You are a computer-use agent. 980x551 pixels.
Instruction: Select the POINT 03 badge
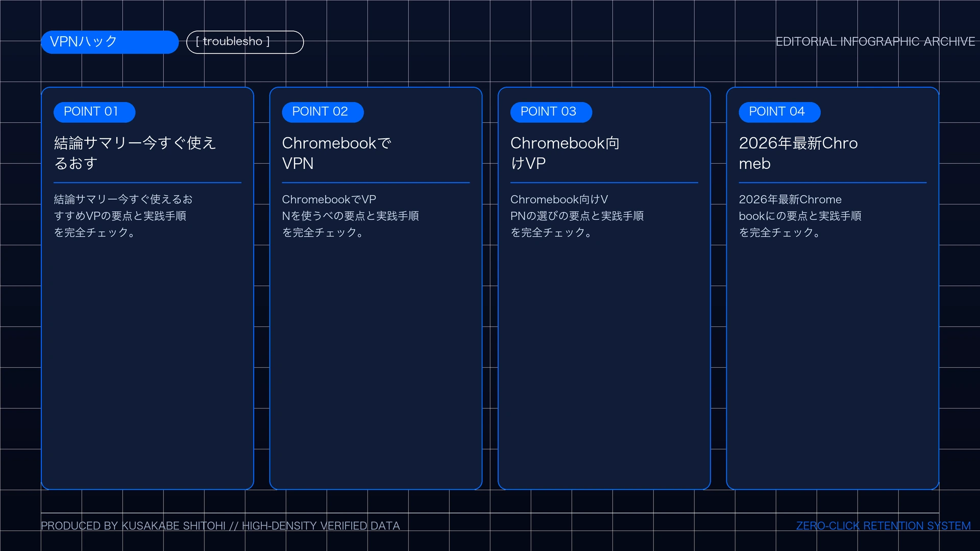point(551,112)
